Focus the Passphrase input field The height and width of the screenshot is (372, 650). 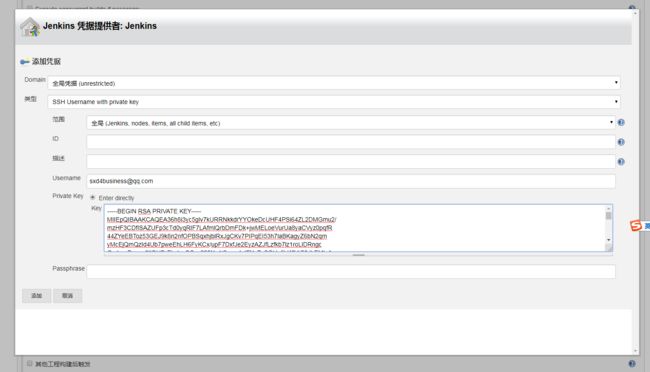[351, 272]
